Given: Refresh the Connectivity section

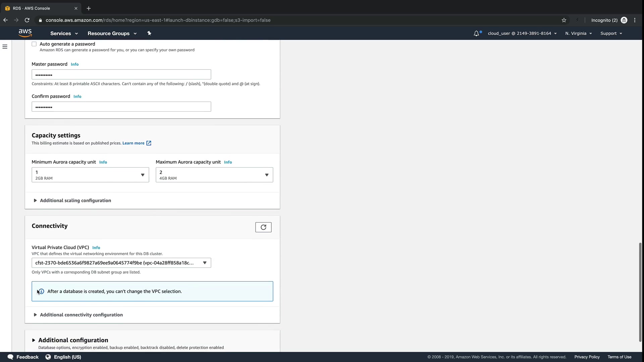Looking at the screenshot, I should (x=263, y=227).
